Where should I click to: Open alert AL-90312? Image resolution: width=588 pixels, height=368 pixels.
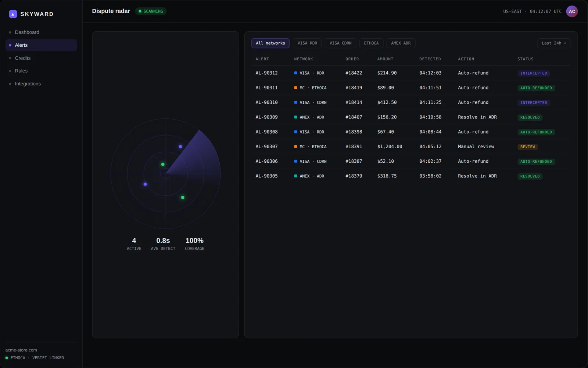pos(411,73)
